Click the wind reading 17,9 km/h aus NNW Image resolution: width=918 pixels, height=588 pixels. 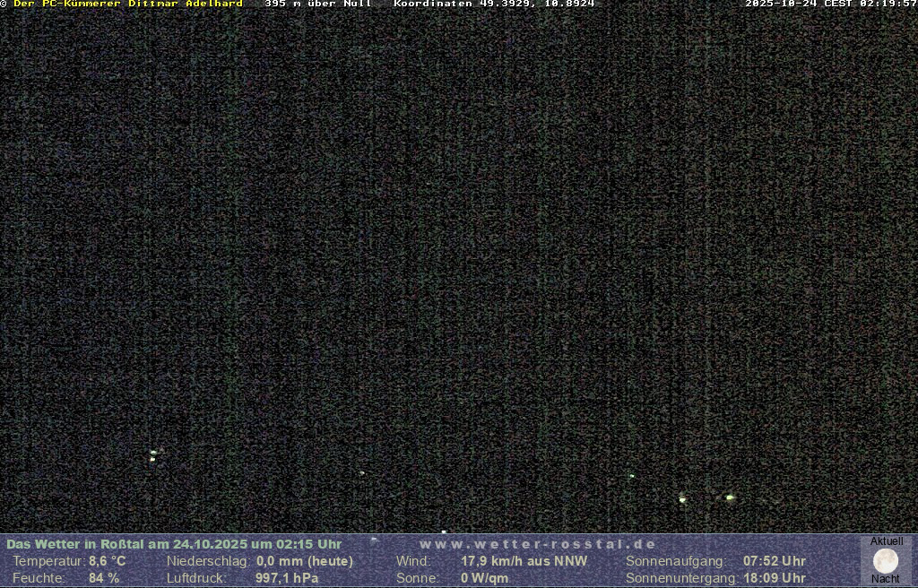[x=524, y=561]
